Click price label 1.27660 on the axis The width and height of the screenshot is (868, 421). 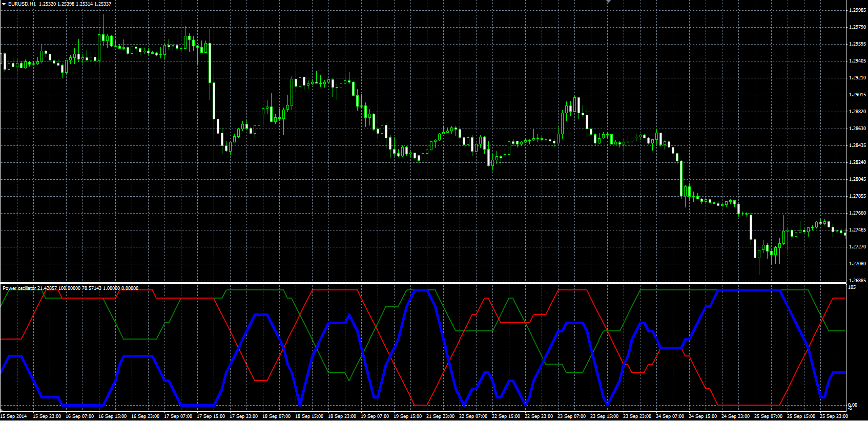[857, 213]
